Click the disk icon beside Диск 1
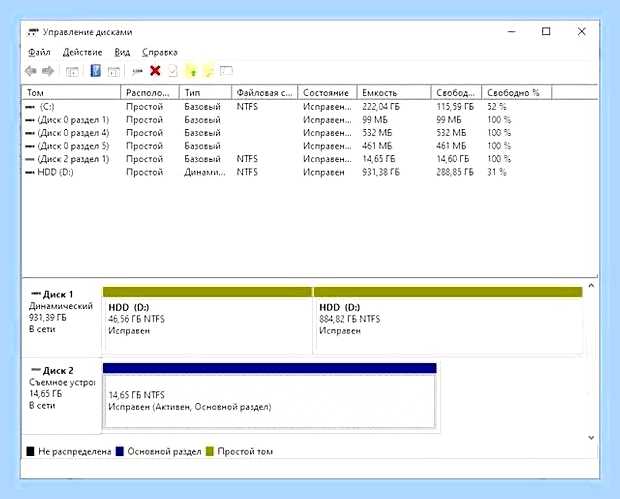 click(x=36, y=294)
